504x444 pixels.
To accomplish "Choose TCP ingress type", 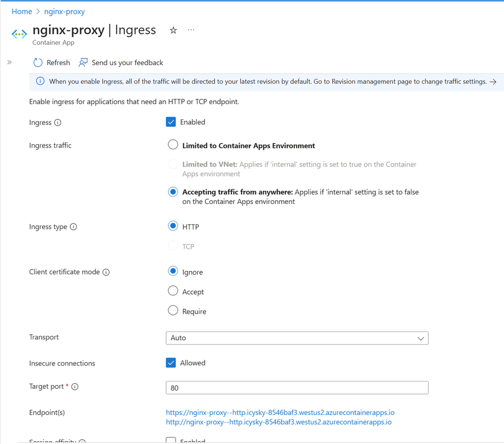I will (x=173, y=246).
